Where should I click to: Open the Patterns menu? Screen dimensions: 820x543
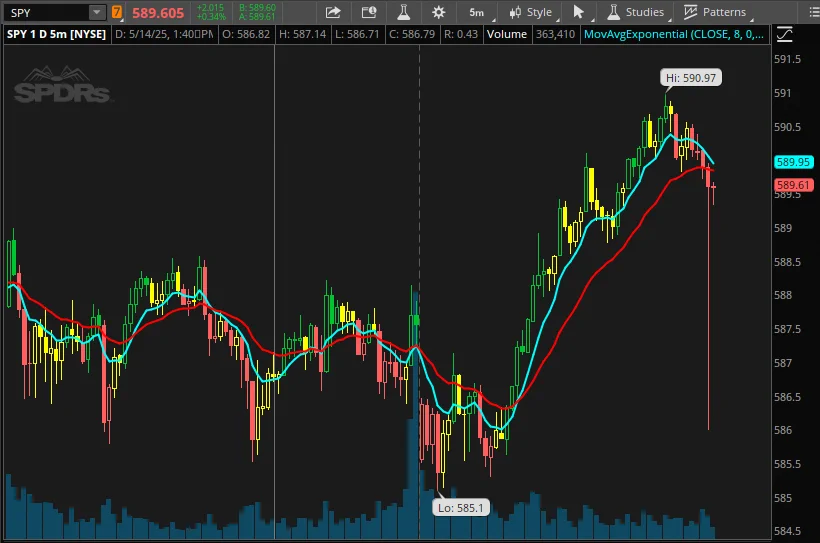715,12
